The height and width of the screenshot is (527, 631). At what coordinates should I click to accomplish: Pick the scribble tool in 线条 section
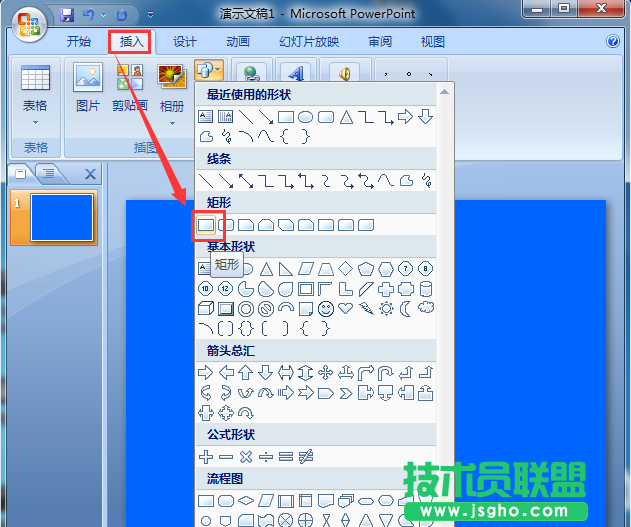coord(426,181)
